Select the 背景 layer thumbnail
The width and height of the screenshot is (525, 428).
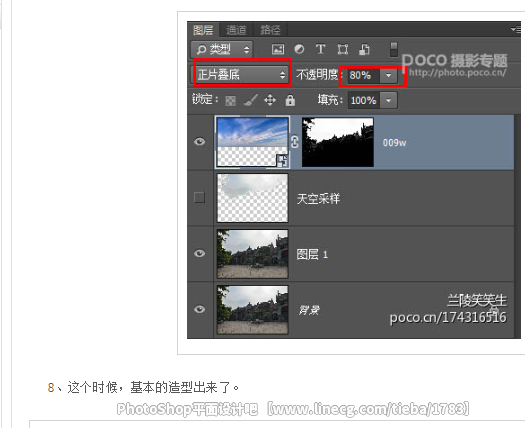[x=252, y=309]
